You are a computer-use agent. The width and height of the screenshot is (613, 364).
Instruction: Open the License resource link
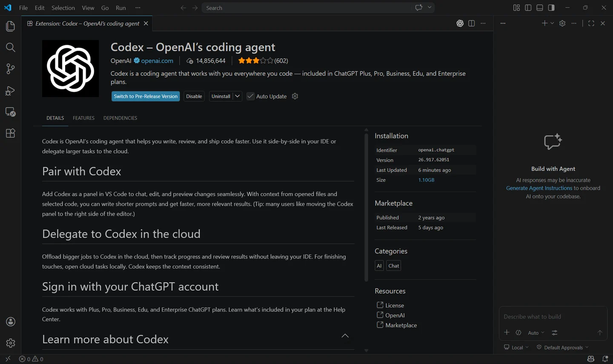point(395,305)
